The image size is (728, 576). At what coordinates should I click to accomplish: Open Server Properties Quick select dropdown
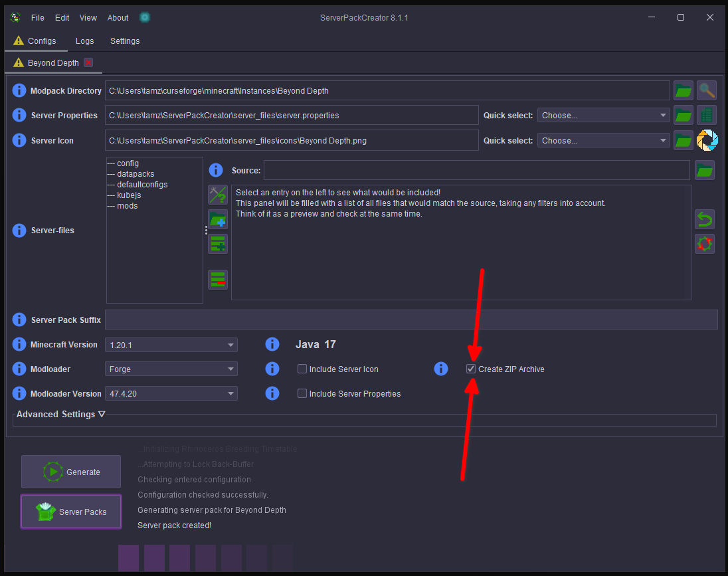(603, 115)
